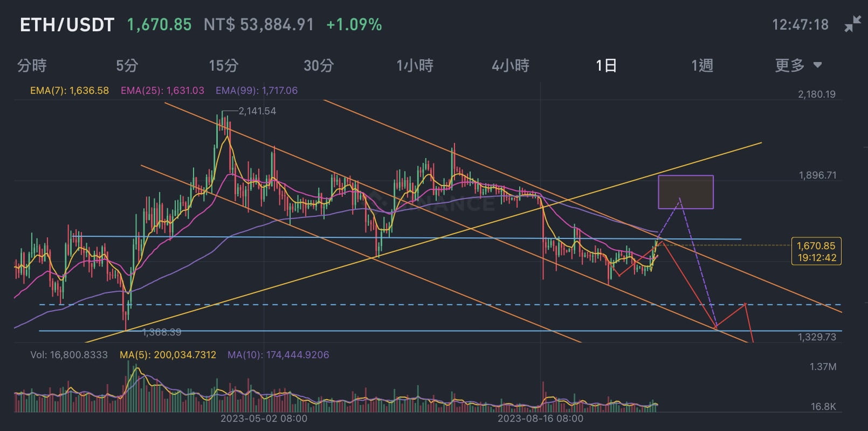The image size is (868, 431).
Task: Click the EMA(99) indicator label
Action: [257, 91]
